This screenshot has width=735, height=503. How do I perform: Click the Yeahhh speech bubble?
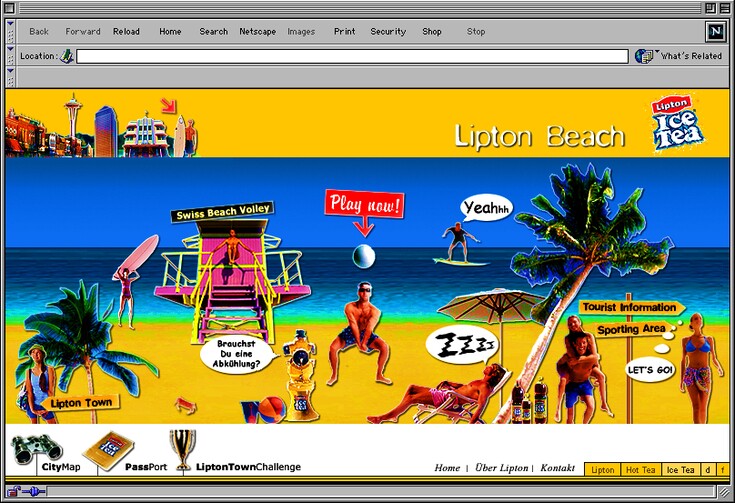coord(487,207)
